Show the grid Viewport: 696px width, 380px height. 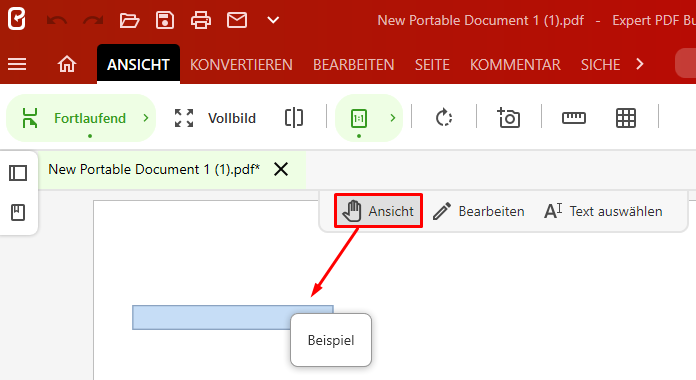[626, 118]
